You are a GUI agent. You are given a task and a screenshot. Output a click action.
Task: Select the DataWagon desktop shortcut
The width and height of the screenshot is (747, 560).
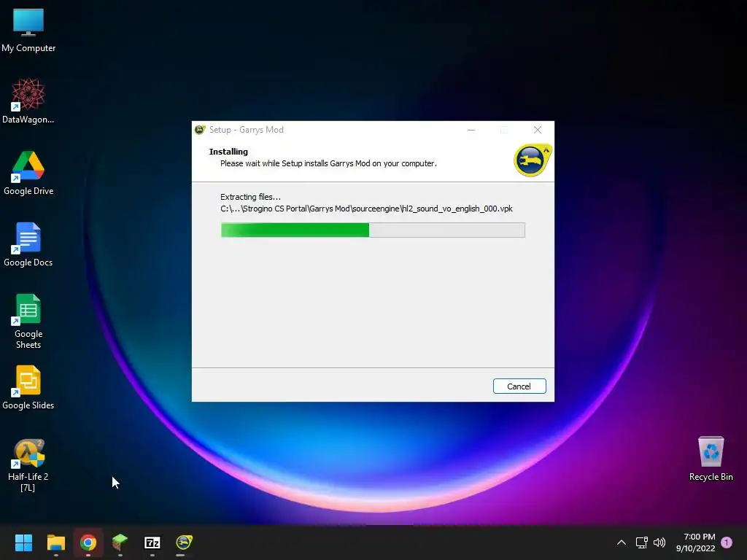28,101
